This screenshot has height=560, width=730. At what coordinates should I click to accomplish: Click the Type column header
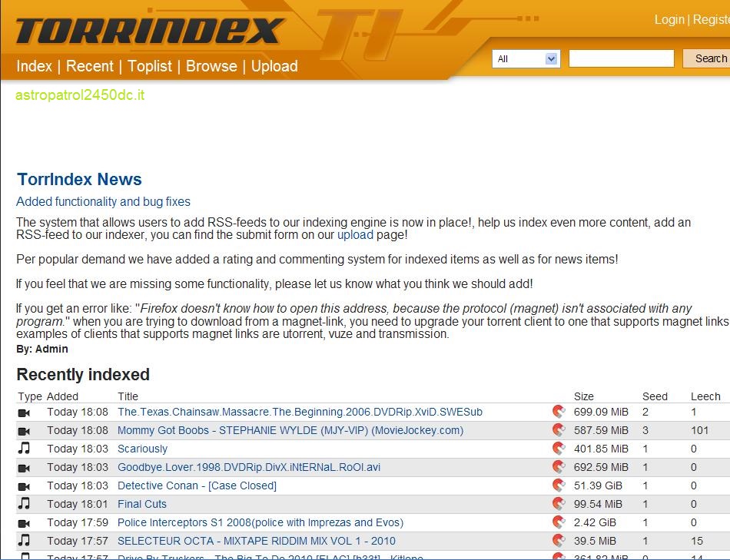(30, 396)
